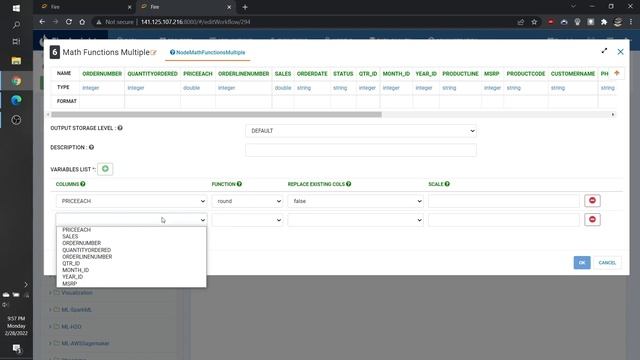
Task: Open the Windows Start menu
Action: tap(16, 8)
